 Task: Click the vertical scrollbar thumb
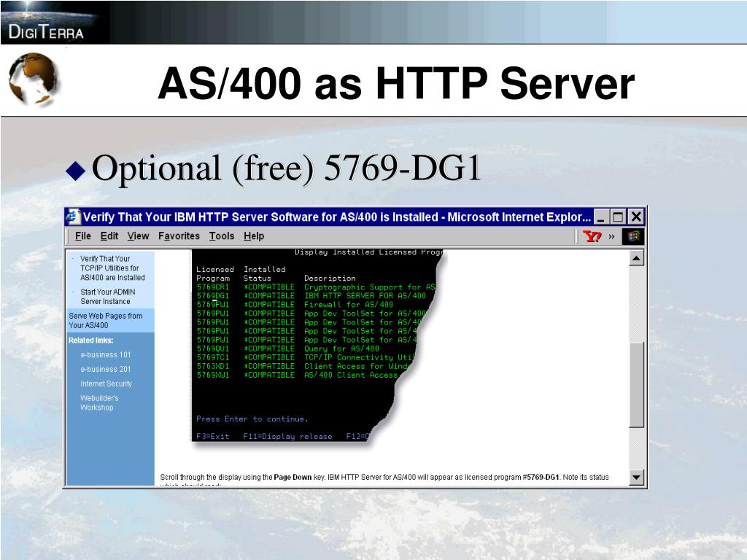(x=636, y=384)
